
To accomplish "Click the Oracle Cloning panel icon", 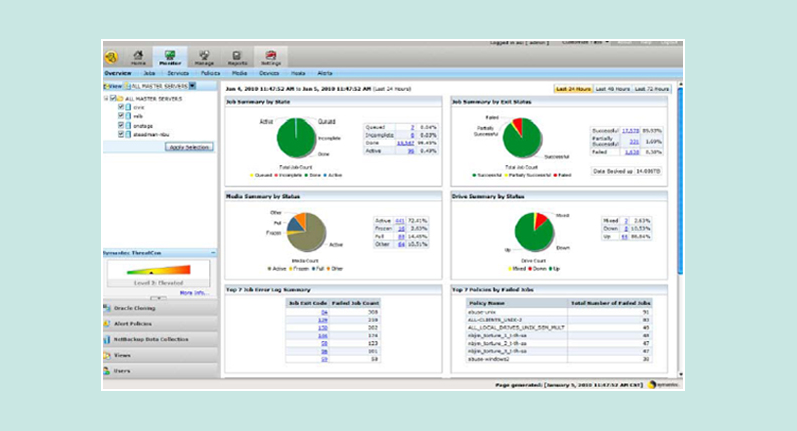I will coord(107,308).
